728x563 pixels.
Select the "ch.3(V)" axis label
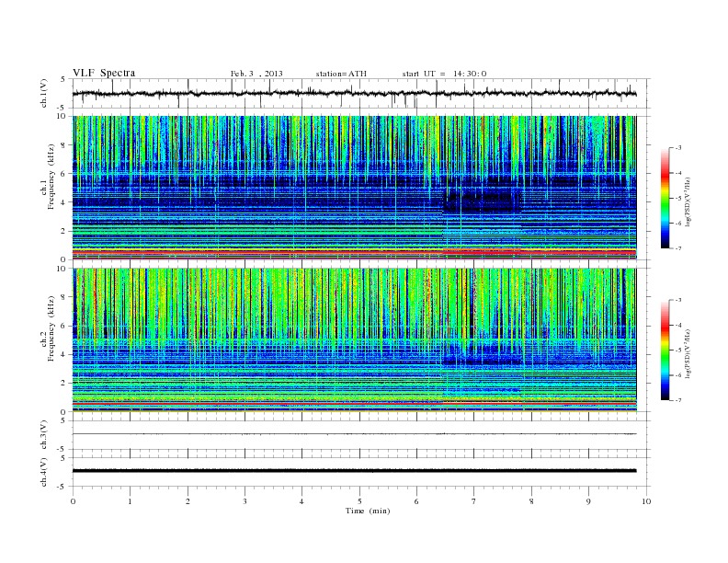(x=44, y=435)
